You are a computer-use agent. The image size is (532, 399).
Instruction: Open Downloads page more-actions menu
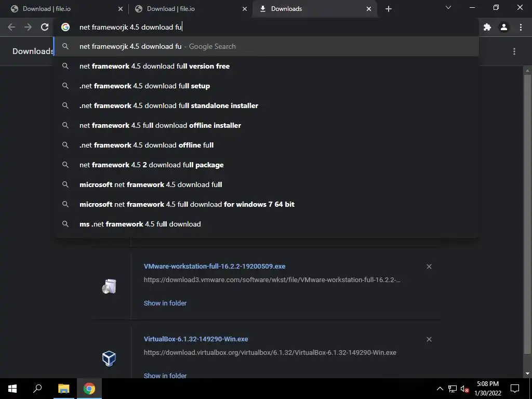514,51
